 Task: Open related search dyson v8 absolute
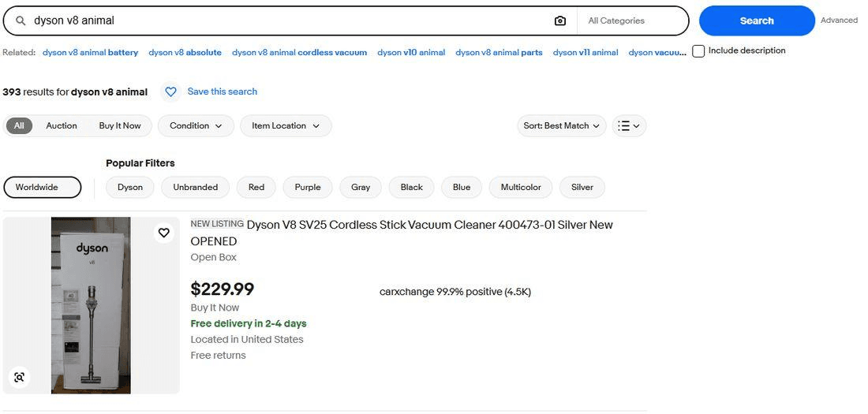click(x=185, y=53)
